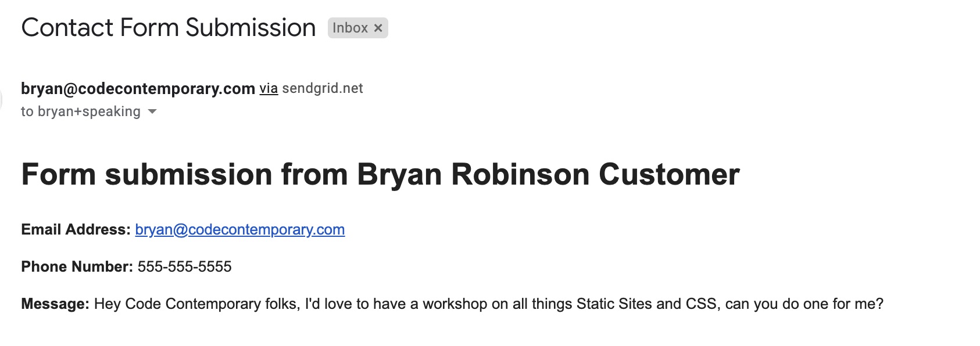Expand recipient details arrow beside bryan+speaking
This screenshot has height=346, width=980.
152,111
